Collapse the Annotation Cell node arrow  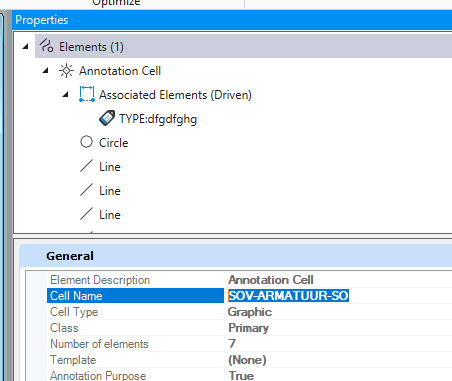[x=45, y=71]
